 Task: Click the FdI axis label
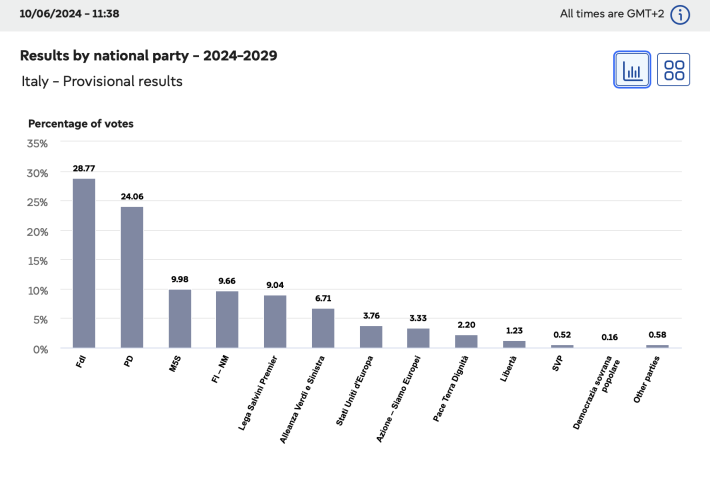(80, 360)
